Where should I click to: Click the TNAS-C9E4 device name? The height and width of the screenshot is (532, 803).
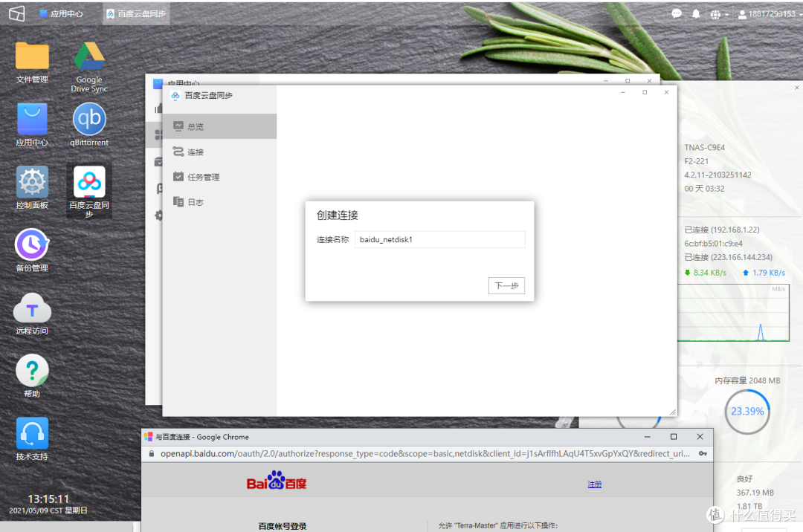[705, 147]
